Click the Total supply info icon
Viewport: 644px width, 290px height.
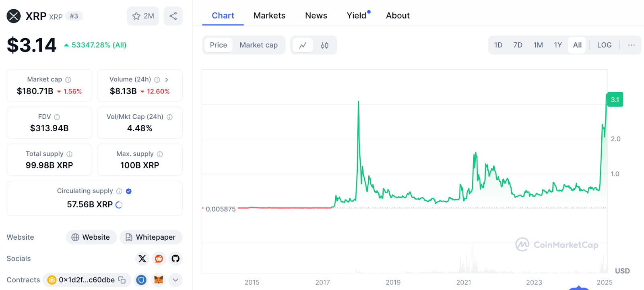pyautogui.click(x=70, y=154)
